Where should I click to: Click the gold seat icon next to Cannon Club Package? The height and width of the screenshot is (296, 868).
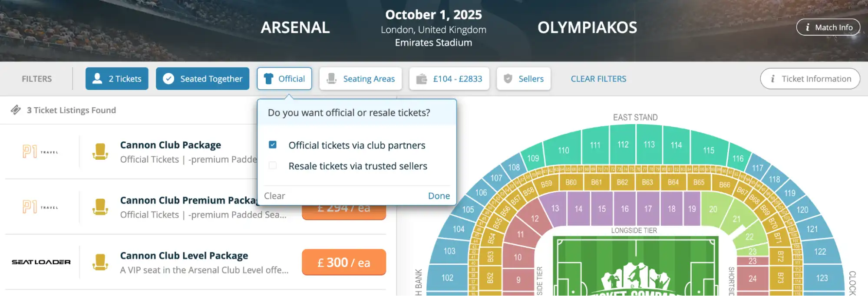[x=101, y=151]
